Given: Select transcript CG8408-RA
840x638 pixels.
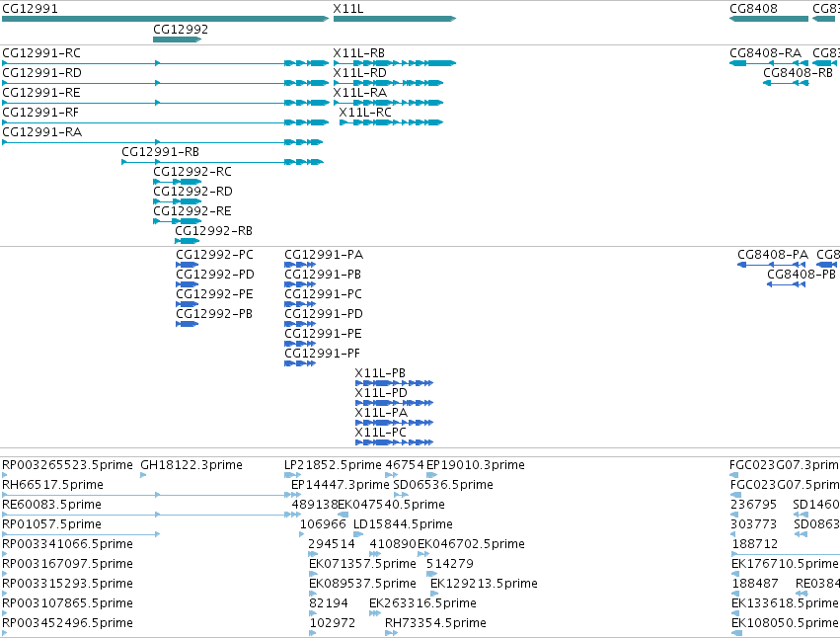Looking at the screenshot, I should [766, 53].
